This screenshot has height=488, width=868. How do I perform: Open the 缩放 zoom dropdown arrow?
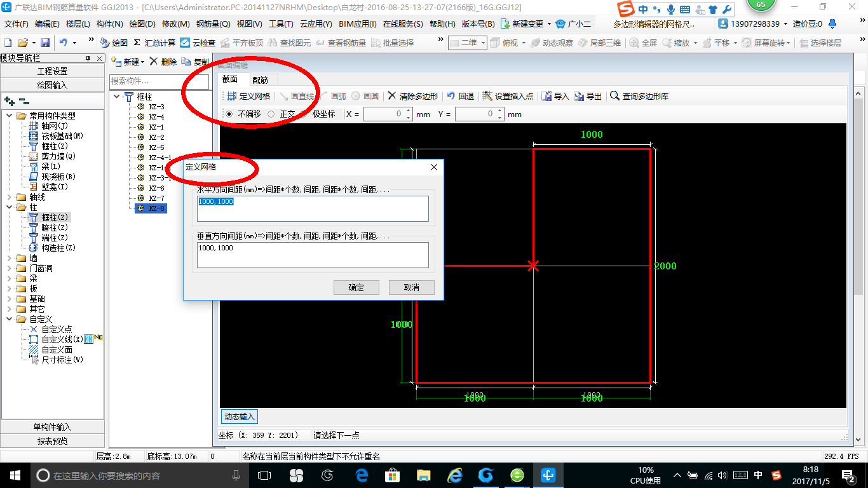pyautogui.click(x=695, y=43)
